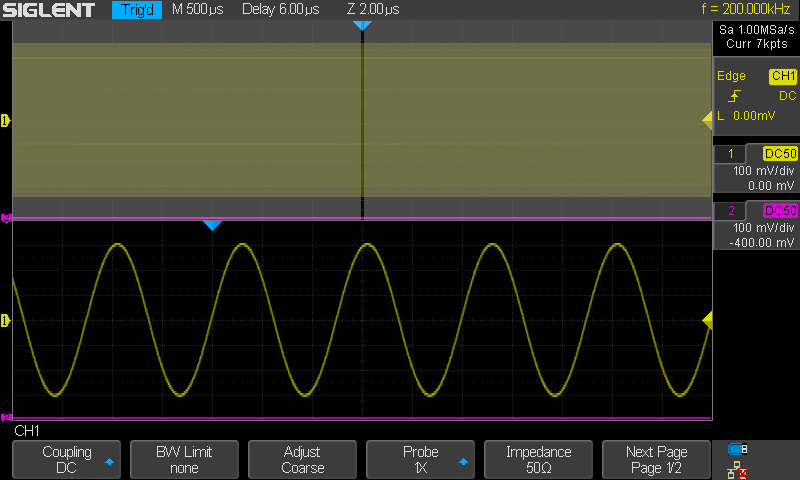Viewport: 800px width, 480px height.
Task: Click the trigger level arrow in zoom window
Action: click(x=707, y=321)
